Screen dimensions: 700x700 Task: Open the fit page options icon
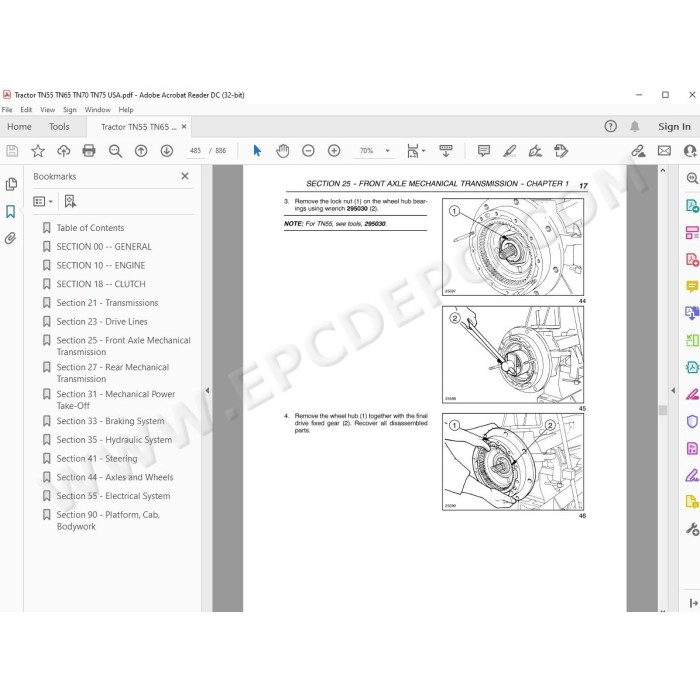pyautogui.click(x=416, y=151)
